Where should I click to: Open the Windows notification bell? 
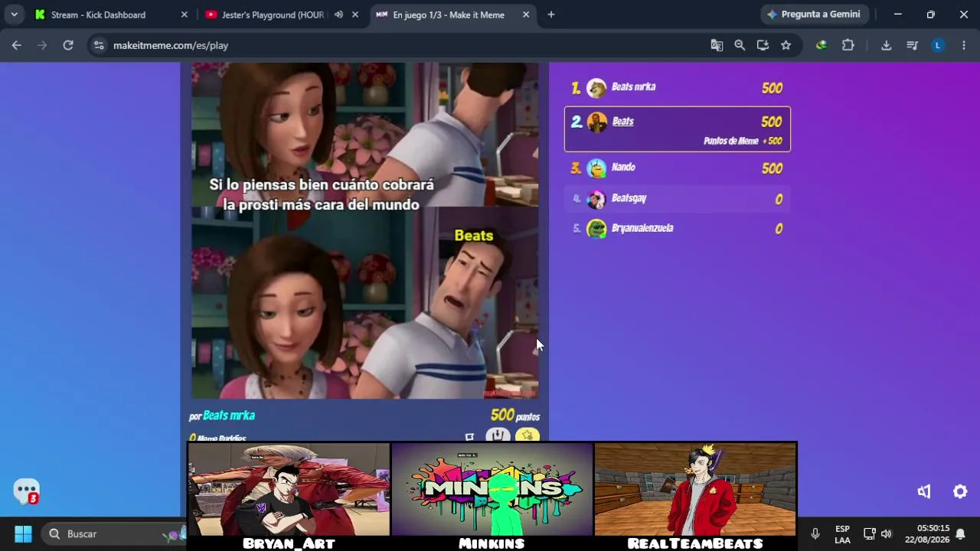point(960,534)
